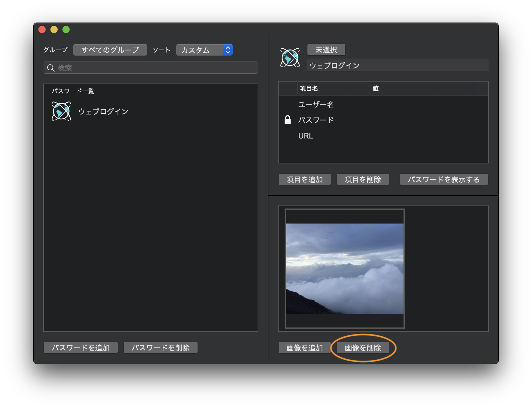Click the パスワードを削除 button
The height and width of the screenshot is (408, 532).
click(161, 348)
